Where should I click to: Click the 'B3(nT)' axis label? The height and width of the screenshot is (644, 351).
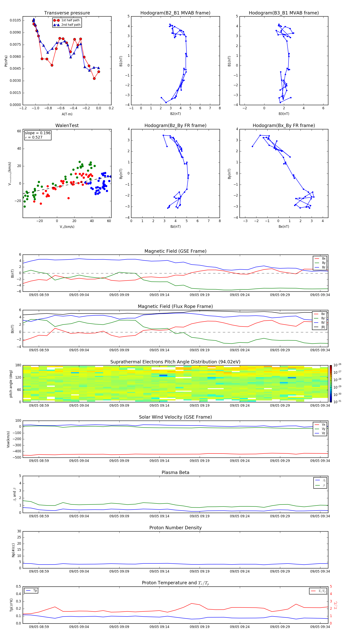click(x=284, y=114)
